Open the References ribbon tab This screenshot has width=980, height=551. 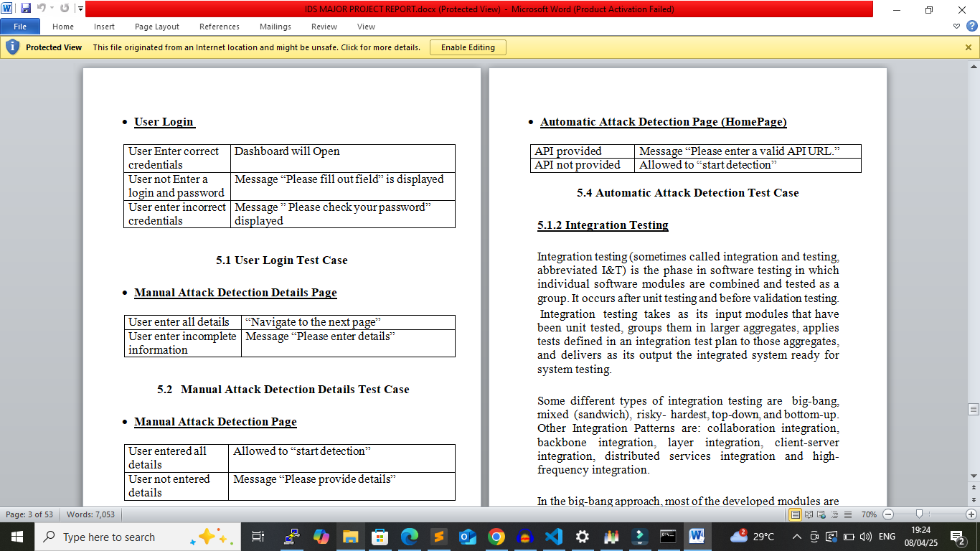click(x=220, y=27)
